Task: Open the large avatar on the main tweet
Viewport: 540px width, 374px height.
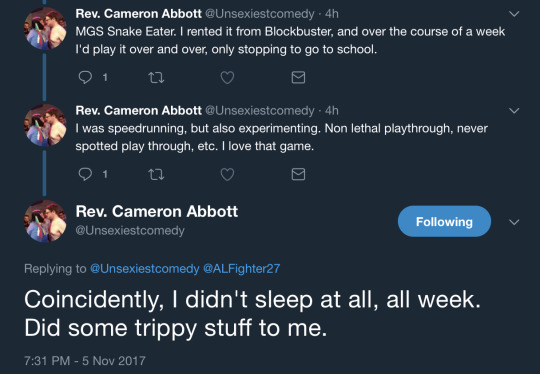Action: click(x=45, y=221)
